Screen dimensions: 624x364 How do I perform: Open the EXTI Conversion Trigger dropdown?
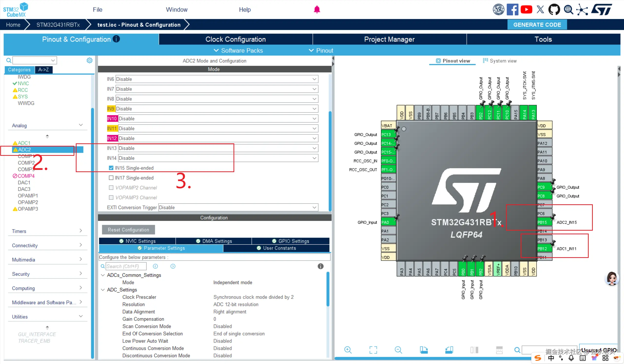238,207
